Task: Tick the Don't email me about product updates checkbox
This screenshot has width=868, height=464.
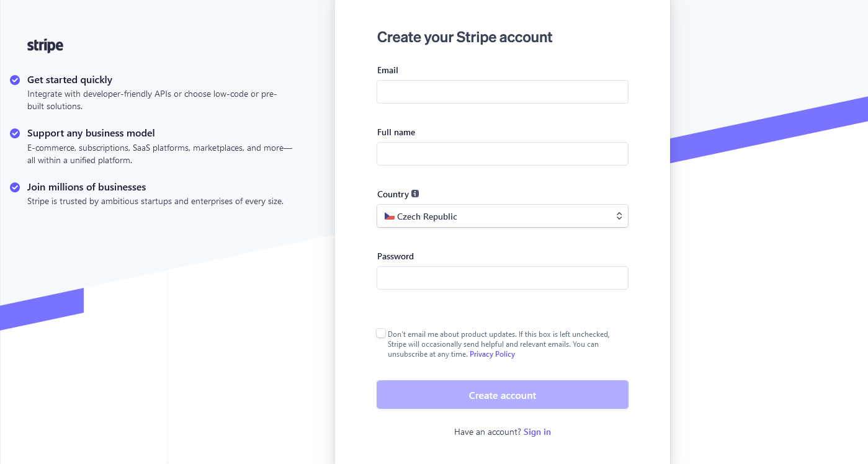Action: pyautogui.click(x=381, y=333)
